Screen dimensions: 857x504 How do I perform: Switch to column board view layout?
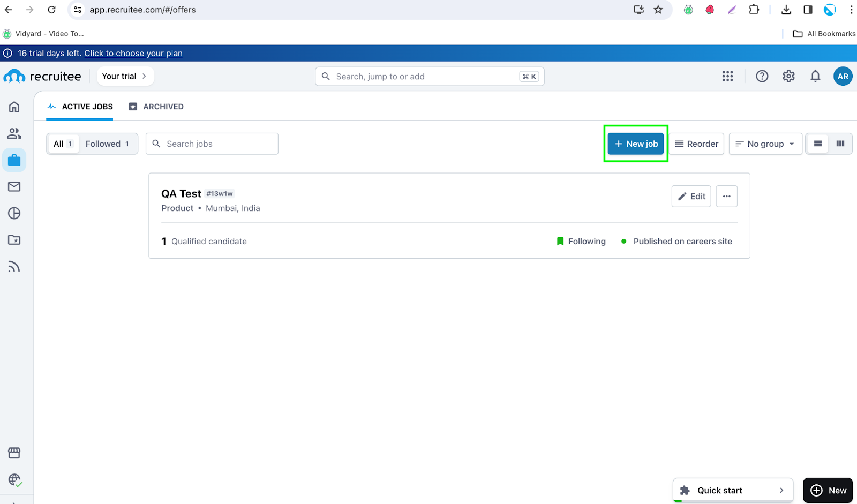click(x=840, y=144)
